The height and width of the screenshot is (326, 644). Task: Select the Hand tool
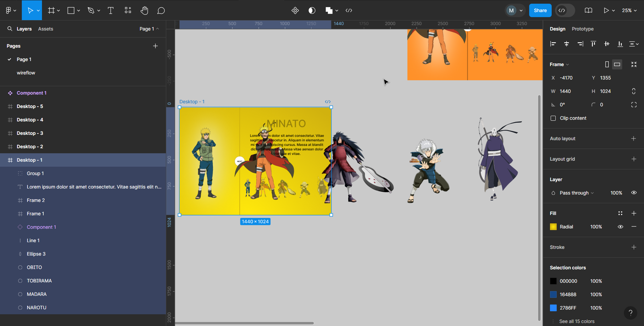[144, 10]
